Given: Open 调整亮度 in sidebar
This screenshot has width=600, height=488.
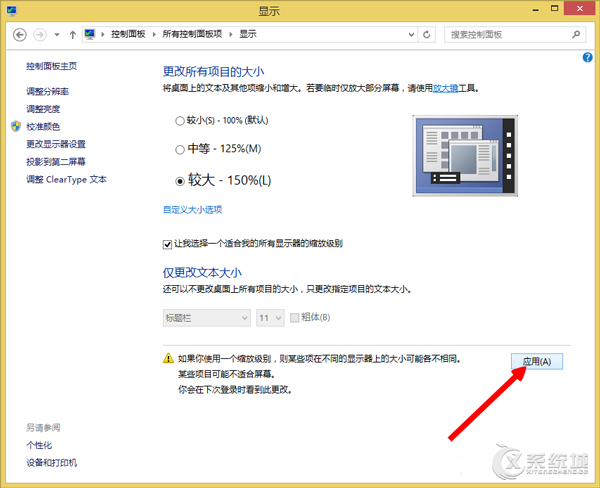Looking at the screenshot, I should tap(43, 109).
